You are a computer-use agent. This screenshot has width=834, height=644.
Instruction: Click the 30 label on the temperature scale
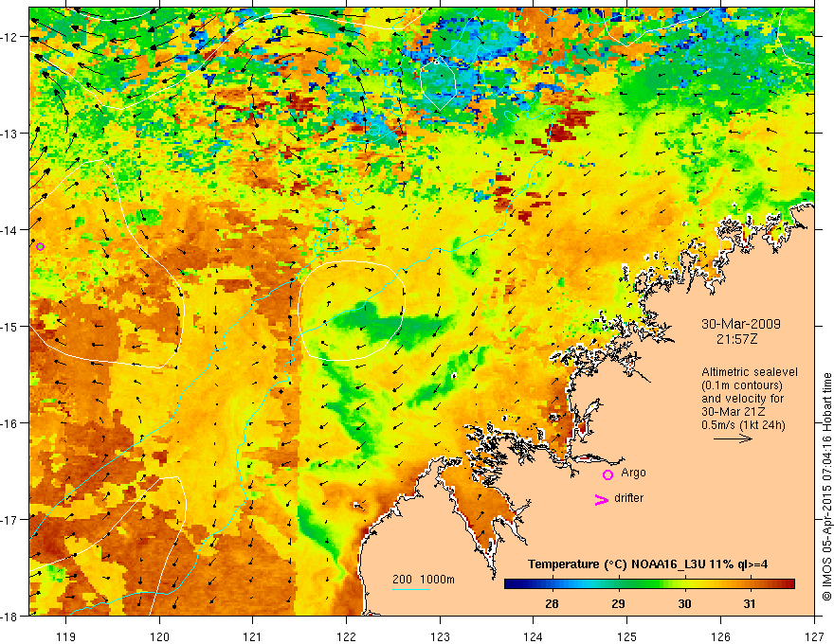coord(684,603)
